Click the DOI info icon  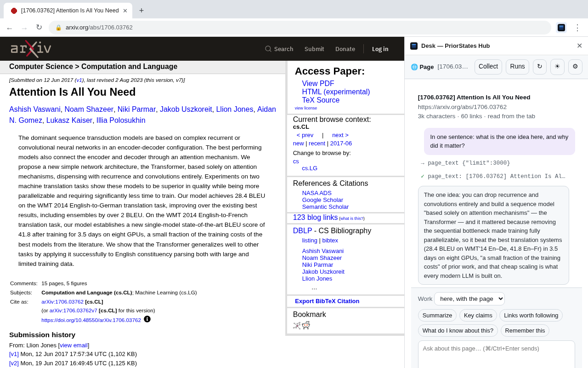(x=147, y=319)
